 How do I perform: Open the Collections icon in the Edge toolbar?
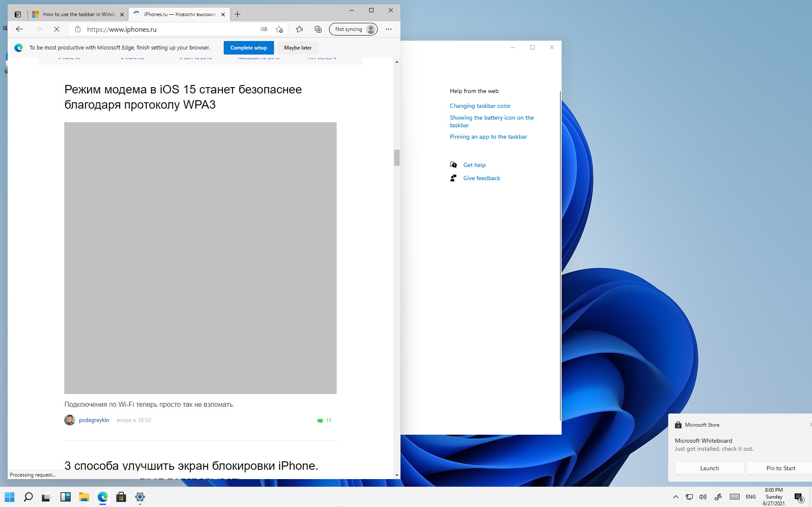tap(318, 29)
